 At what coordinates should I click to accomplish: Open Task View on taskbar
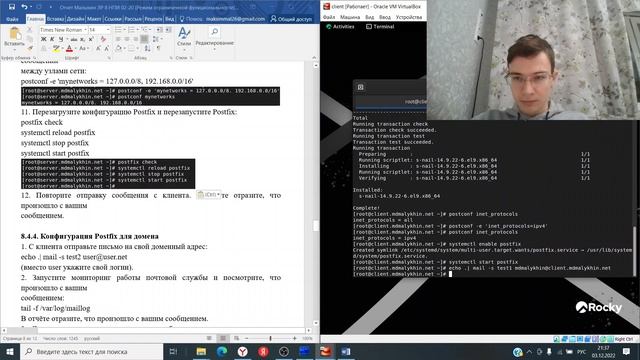173,351
